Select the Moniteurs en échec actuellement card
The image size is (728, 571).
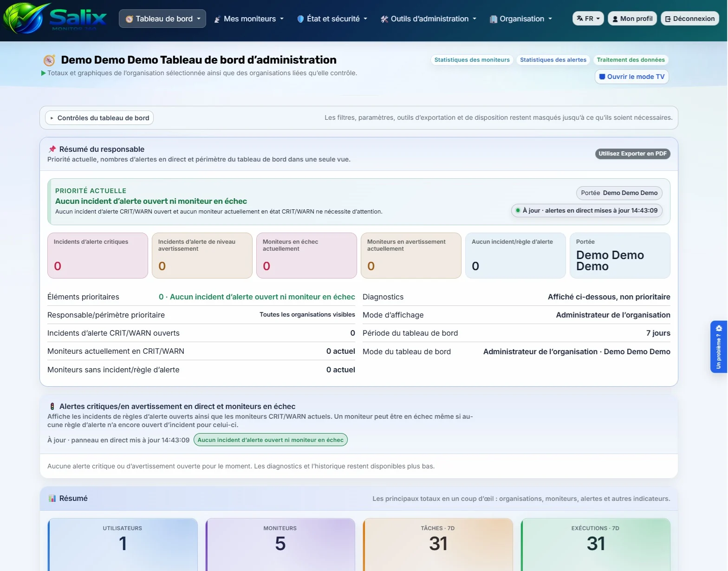(306, 255)
